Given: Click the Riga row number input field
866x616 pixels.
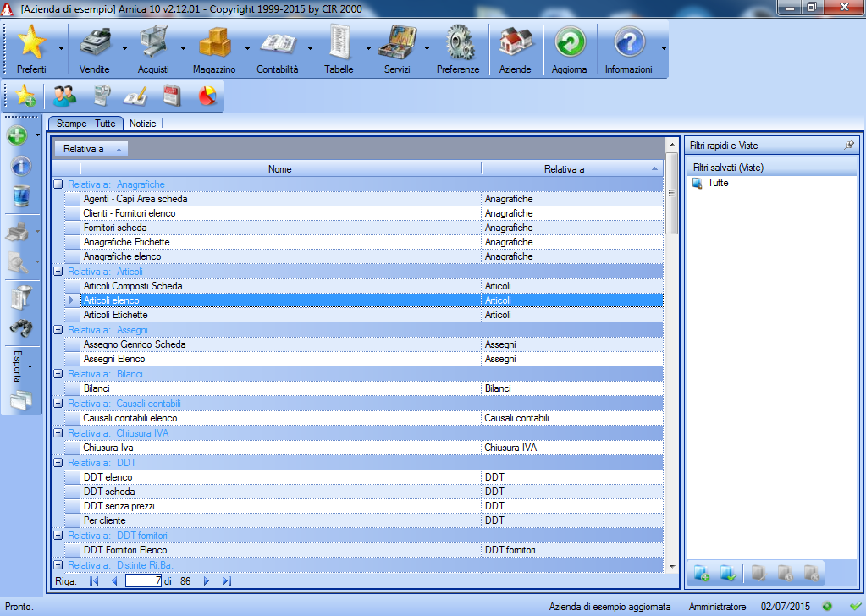Looking at the screenshot, I should 144,580.
